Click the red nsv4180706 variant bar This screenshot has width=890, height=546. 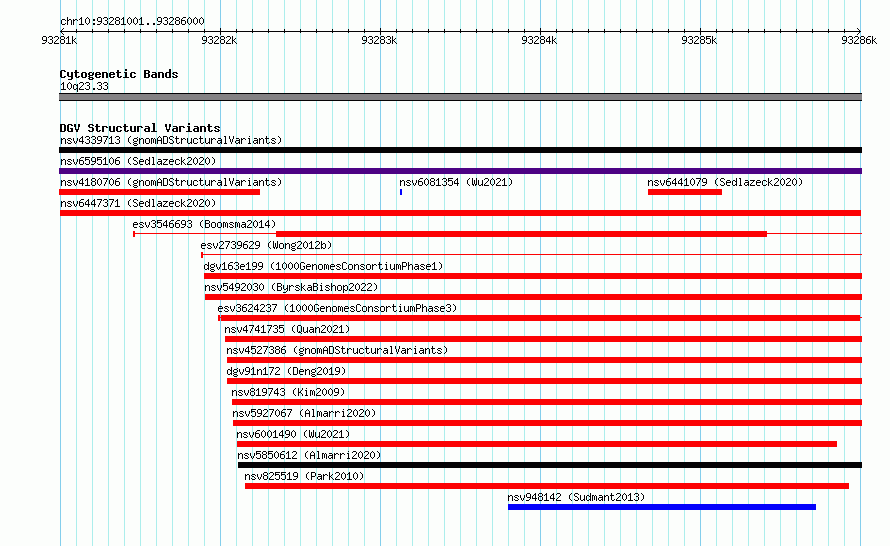pos(159,192)
